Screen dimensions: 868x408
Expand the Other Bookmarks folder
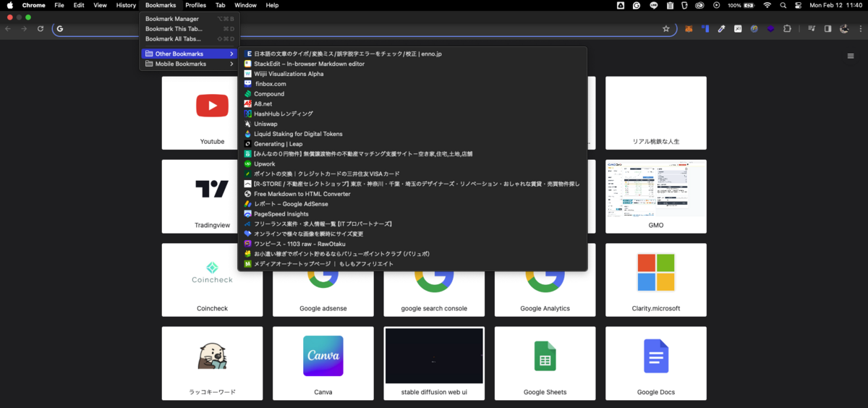point(190,54)
